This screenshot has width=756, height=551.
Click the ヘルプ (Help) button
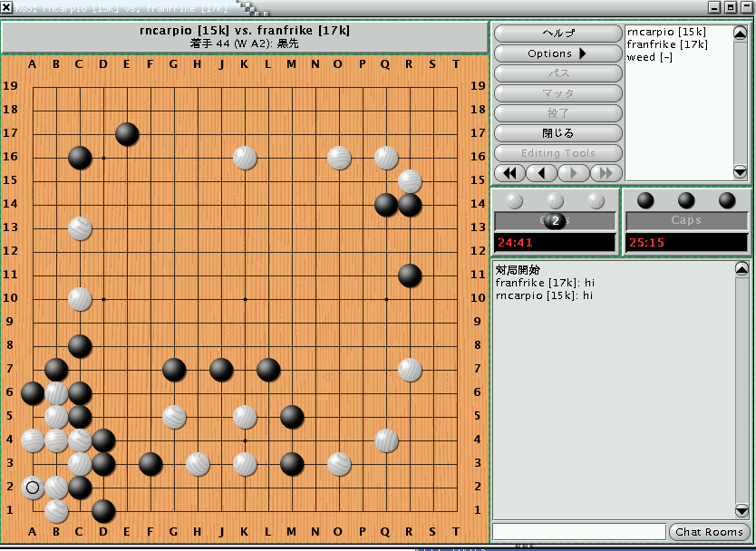557,34
